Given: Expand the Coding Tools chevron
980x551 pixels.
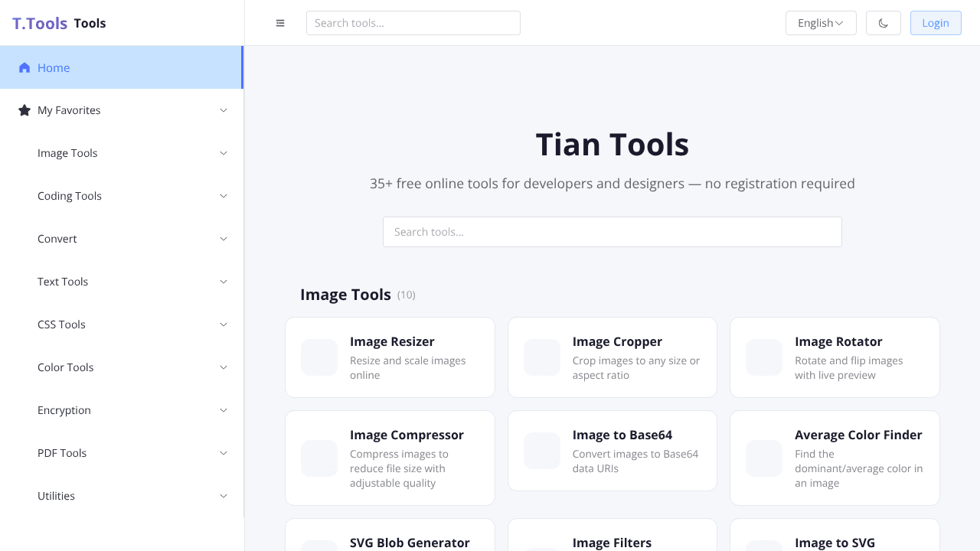Looking at the screenshot, I should tap(224, 196).
